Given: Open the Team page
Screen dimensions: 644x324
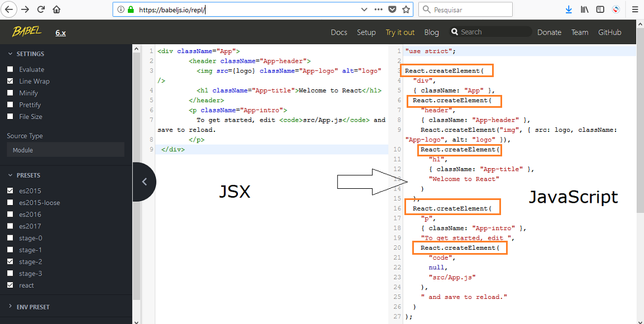Looking at the screenshot, I should pos(580,32).
